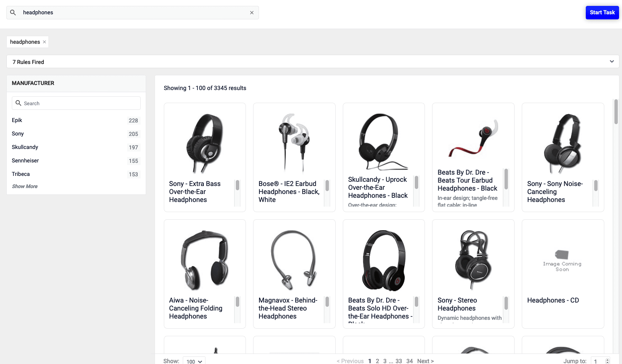Filter by Sony manufacturer
This screenshot has height=364, width=622.
tap(18, 134)
